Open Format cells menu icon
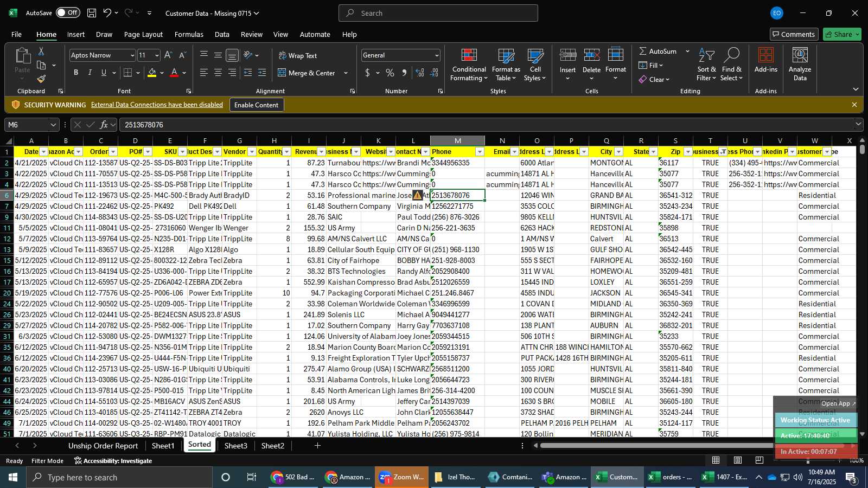Image resolution: width=868 pixels, height=488 pixels. click(615, 55)
